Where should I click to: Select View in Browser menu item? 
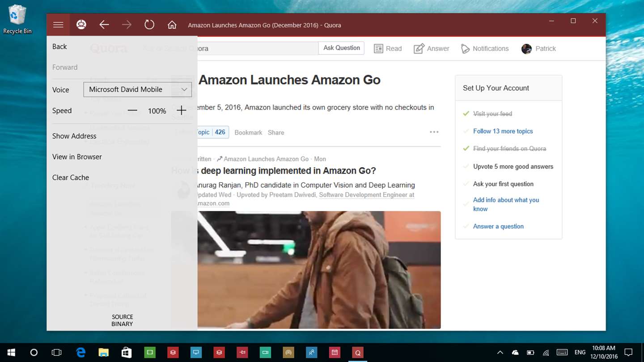(x=77, y=157)
